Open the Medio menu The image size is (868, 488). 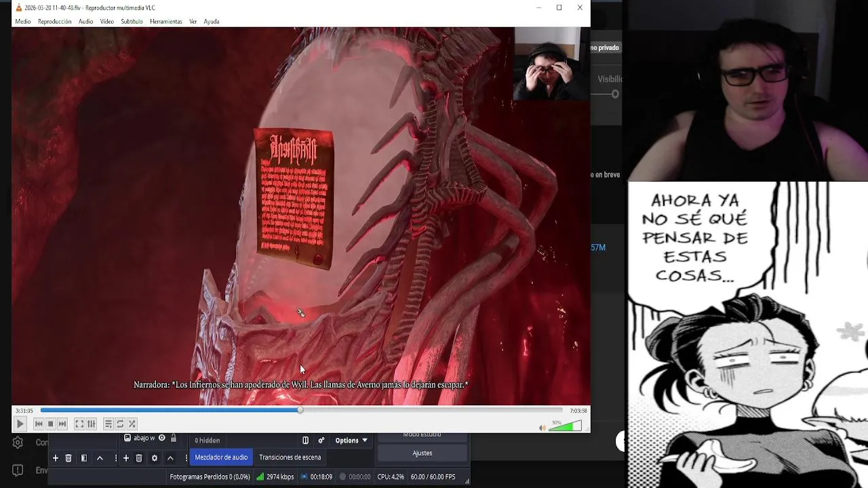point(23,22)
